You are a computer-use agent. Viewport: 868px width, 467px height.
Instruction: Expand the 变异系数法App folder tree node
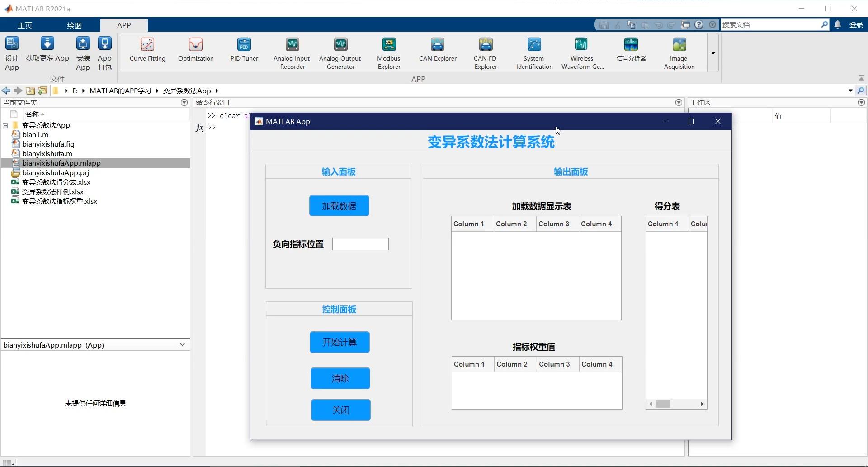click(x=5, y=125)
